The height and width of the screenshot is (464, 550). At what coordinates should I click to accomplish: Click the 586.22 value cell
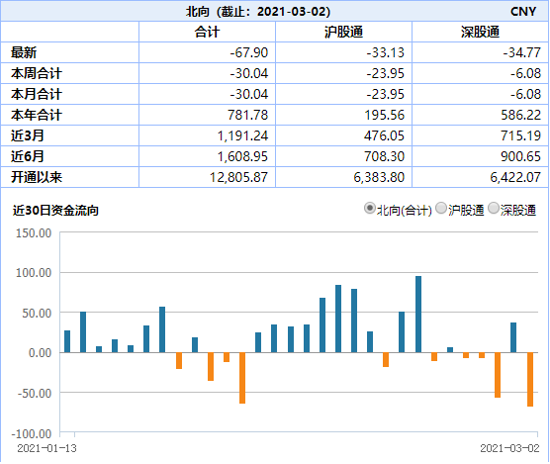click(x=521, y=115)
